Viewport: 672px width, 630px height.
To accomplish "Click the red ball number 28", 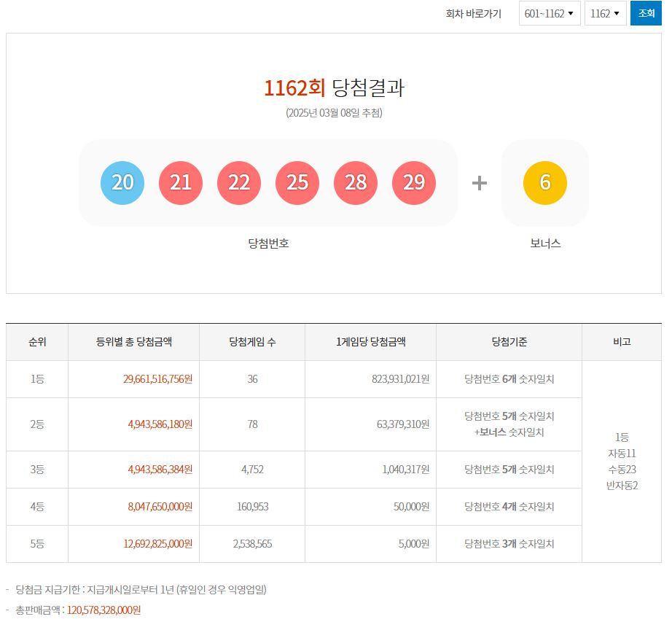I will click(355, 183).
